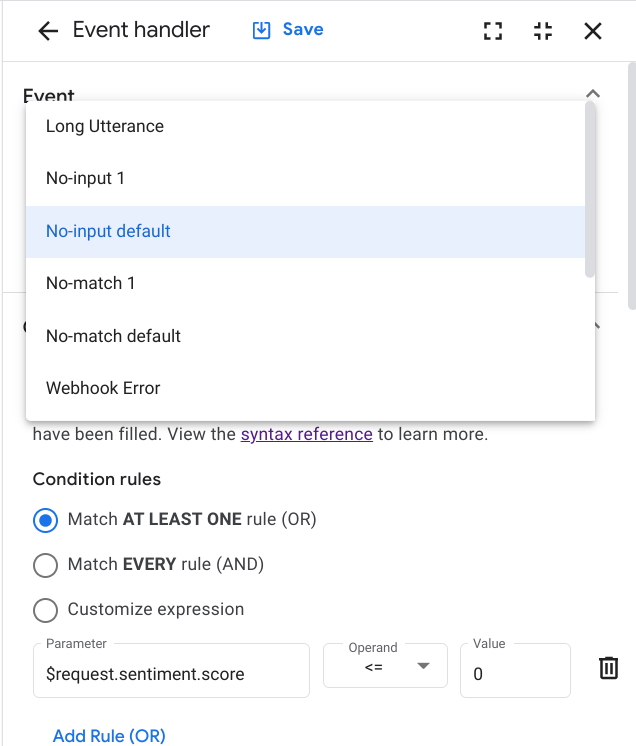Open the syntax reference link
Image resolution: width=636 pixels, height=746 pixels.
point(306,435)
